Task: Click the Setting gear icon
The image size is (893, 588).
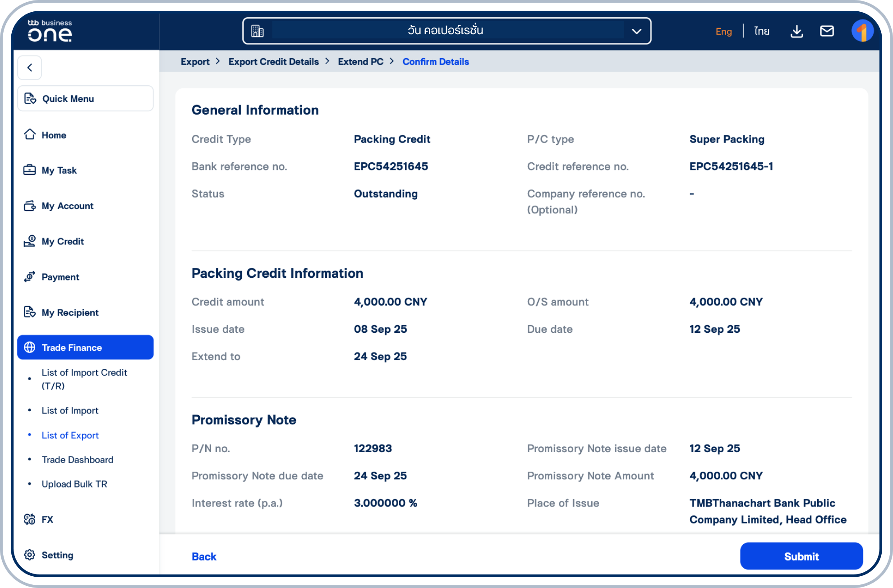Action: click(30, 555)
